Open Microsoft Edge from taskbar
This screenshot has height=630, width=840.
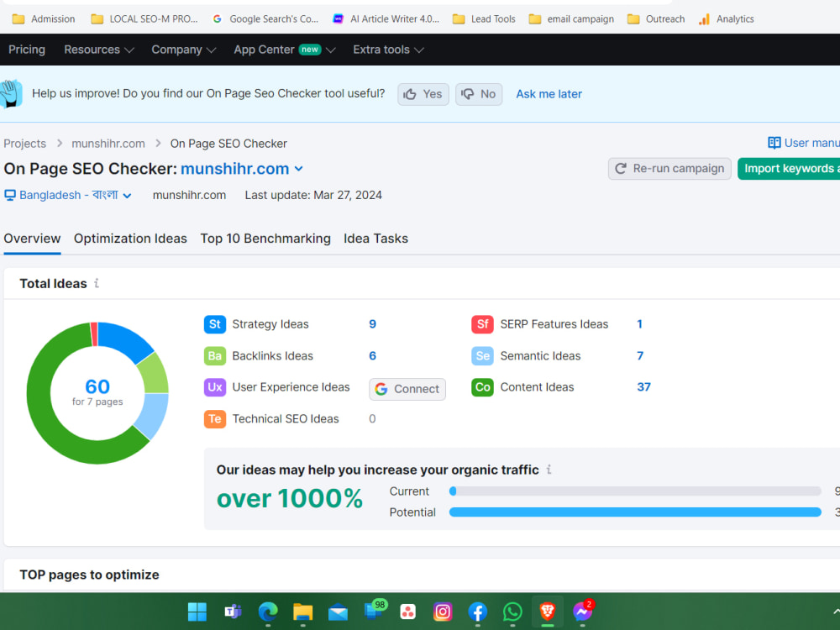click(268, 612)
